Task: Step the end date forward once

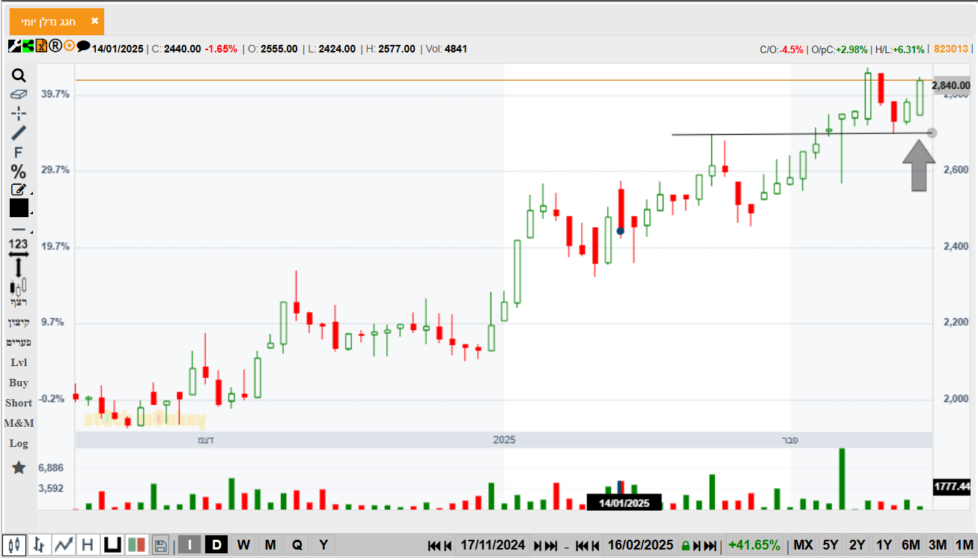Action: [x=696, y=546]
